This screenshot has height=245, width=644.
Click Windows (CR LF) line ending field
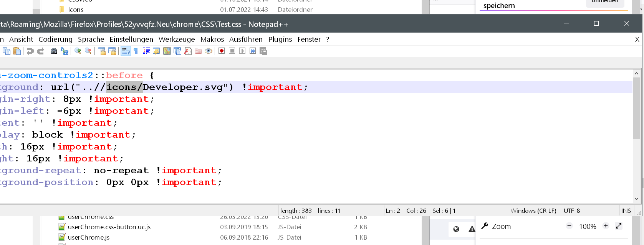click(x=533, y=210)
